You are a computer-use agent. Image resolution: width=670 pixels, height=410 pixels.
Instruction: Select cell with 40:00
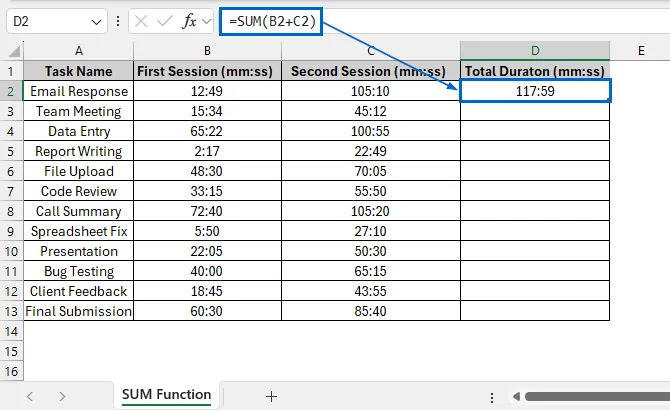[x=207, y=271]
